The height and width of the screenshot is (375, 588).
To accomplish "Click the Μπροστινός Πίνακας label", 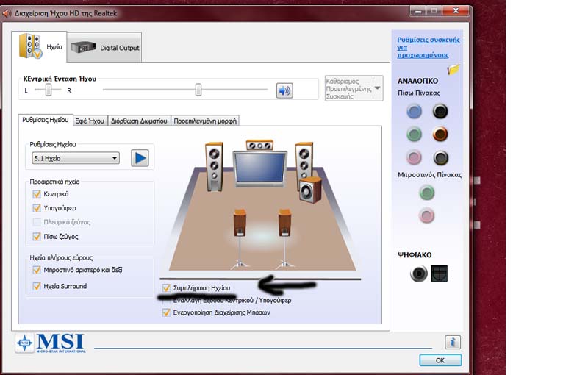I will click(430, 175).
